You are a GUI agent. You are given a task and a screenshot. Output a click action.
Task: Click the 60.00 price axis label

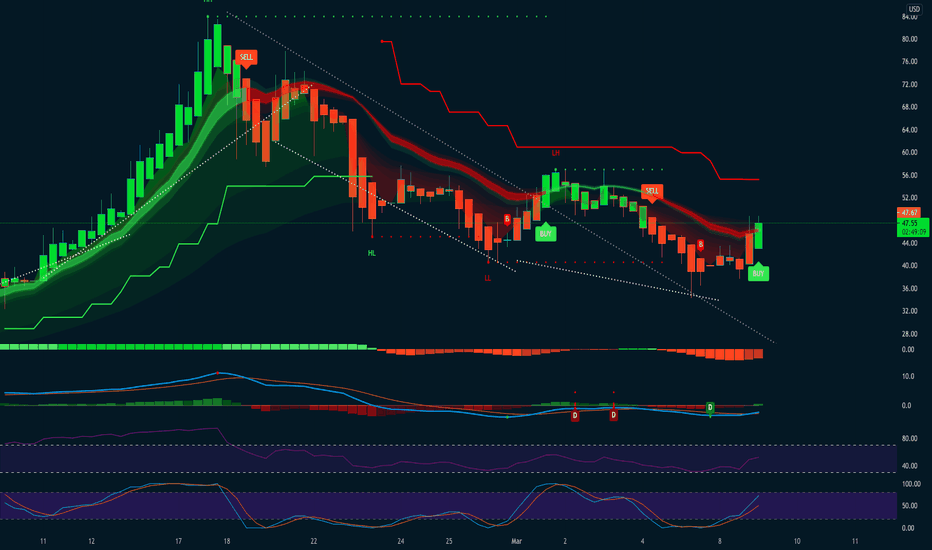(x=909, y=153)
